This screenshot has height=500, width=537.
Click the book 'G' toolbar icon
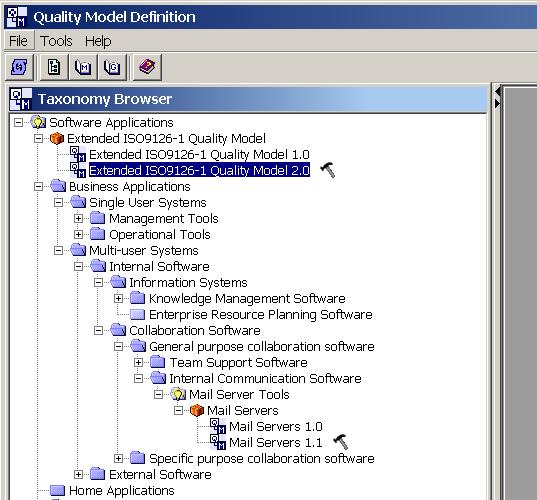[x=112, y=67]
